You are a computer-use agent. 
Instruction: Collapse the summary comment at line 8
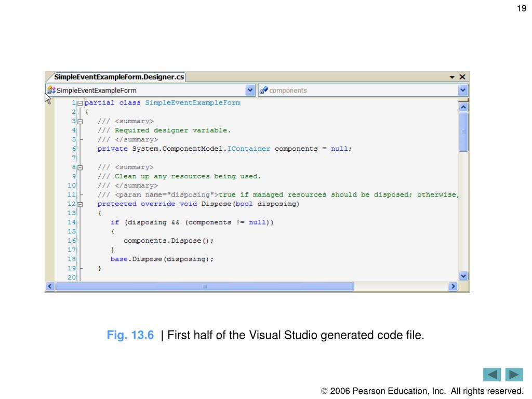[x=80, y=167]
